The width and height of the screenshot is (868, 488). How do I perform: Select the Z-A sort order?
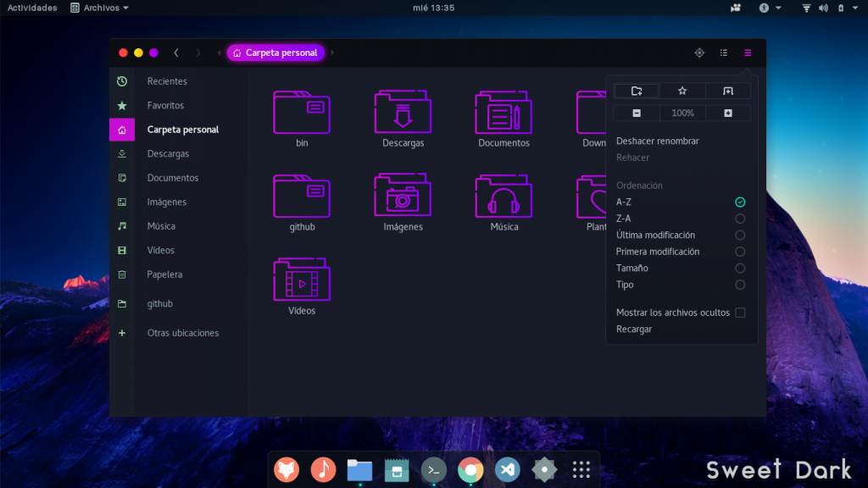pos(740,219)
